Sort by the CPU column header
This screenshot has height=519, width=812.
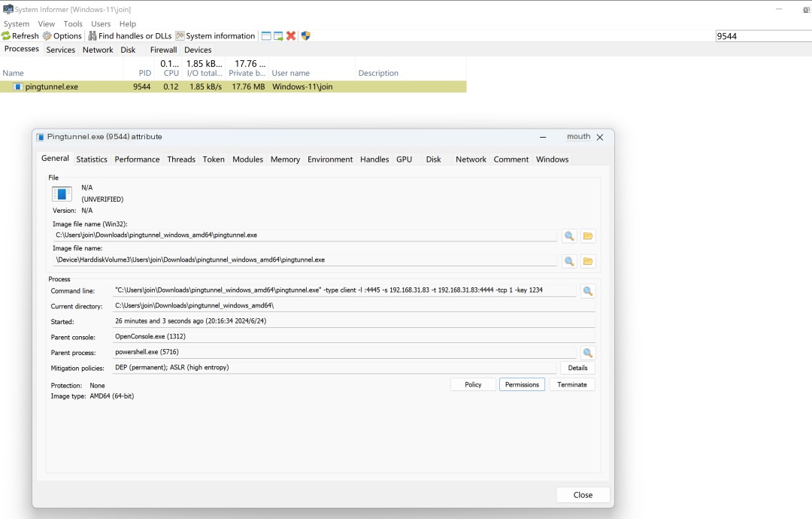point(169,69)
